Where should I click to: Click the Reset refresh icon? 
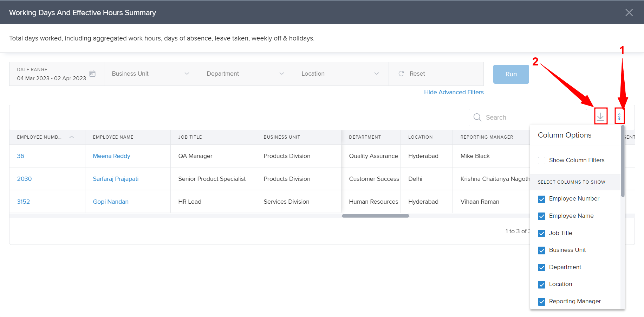401,74
